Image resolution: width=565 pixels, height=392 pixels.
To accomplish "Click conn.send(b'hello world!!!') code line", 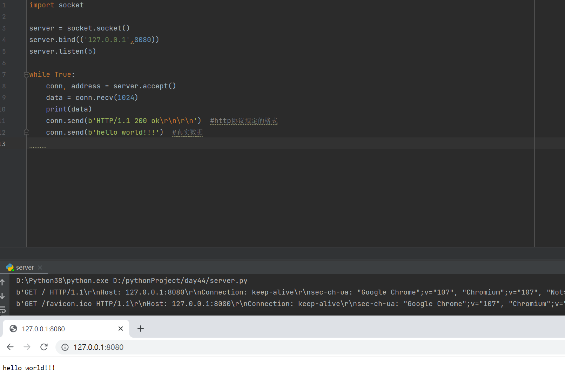I will click(x=105, y=132).
